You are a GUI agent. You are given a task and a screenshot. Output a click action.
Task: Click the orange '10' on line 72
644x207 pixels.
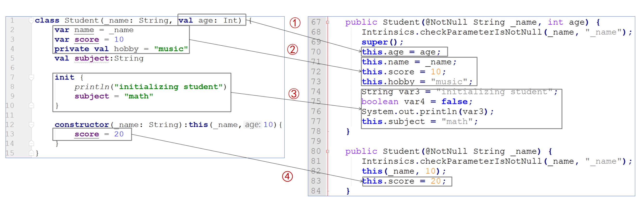pos(435,72)
